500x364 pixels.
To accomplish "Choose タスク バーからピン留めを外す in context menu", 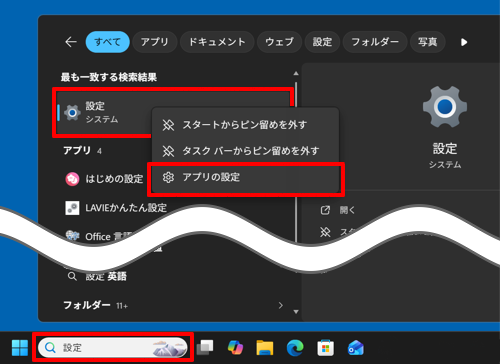I will [245, 151].
